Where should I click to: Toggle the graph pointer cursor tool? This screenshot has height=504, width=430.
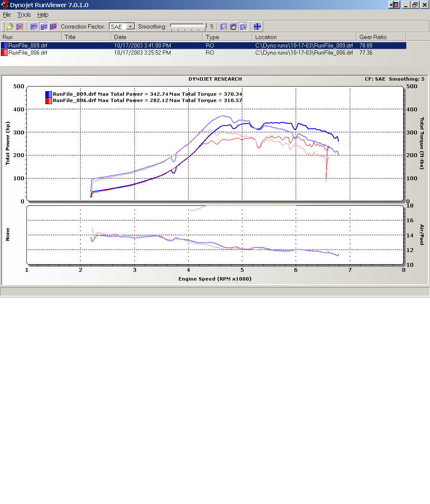(243, 26)
